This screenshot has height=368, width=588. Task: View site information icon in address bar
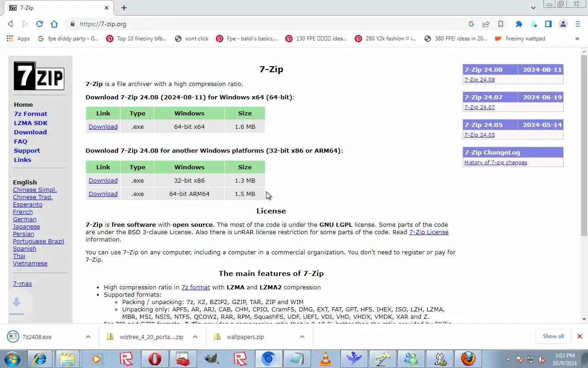(x=72, y=24)
